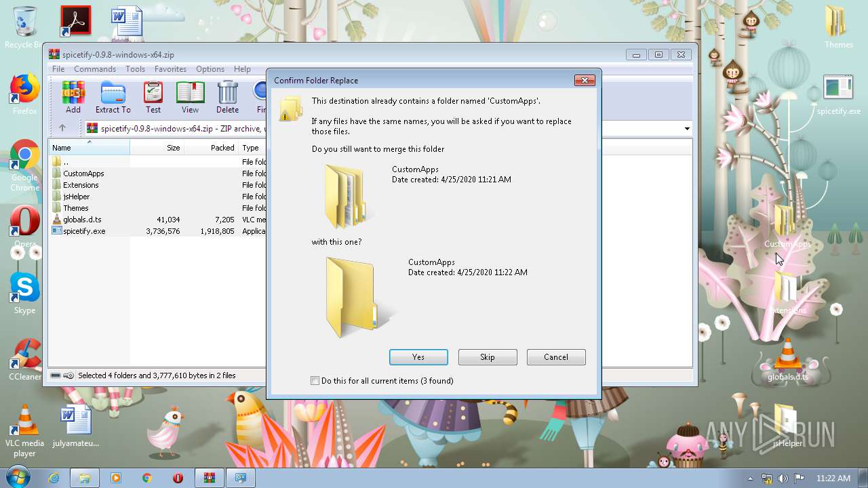Sort by the Packed column header

coord(211,148)
